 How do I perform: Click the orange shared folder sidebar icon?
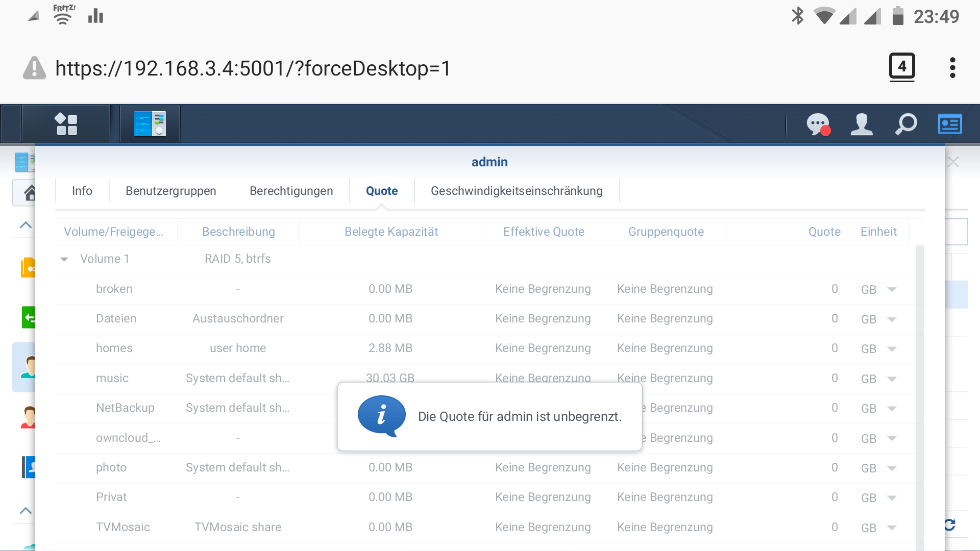click(x=28, y=267)
